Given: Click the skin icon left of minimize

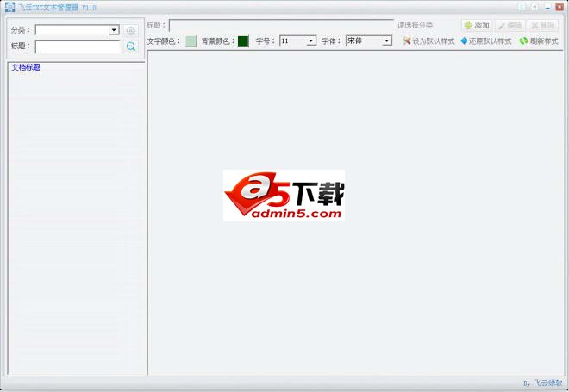Looking at the screenshot, I should (535, 7).
